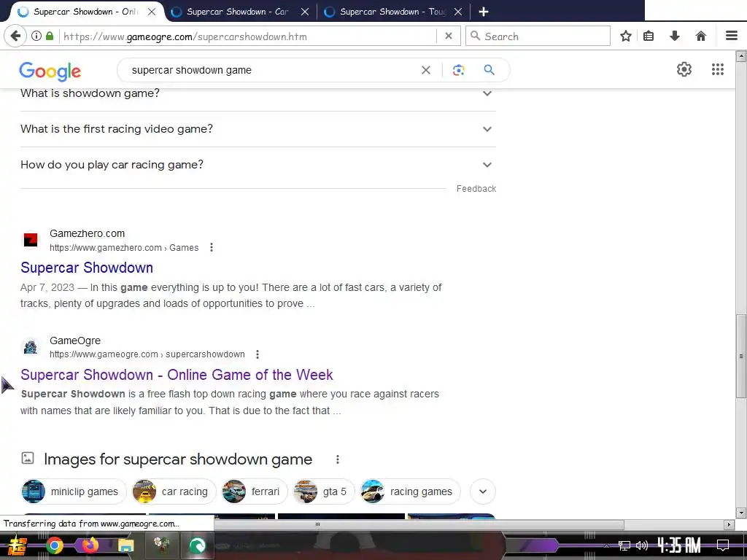Click the Gamezhero.com site favicon

31,240
